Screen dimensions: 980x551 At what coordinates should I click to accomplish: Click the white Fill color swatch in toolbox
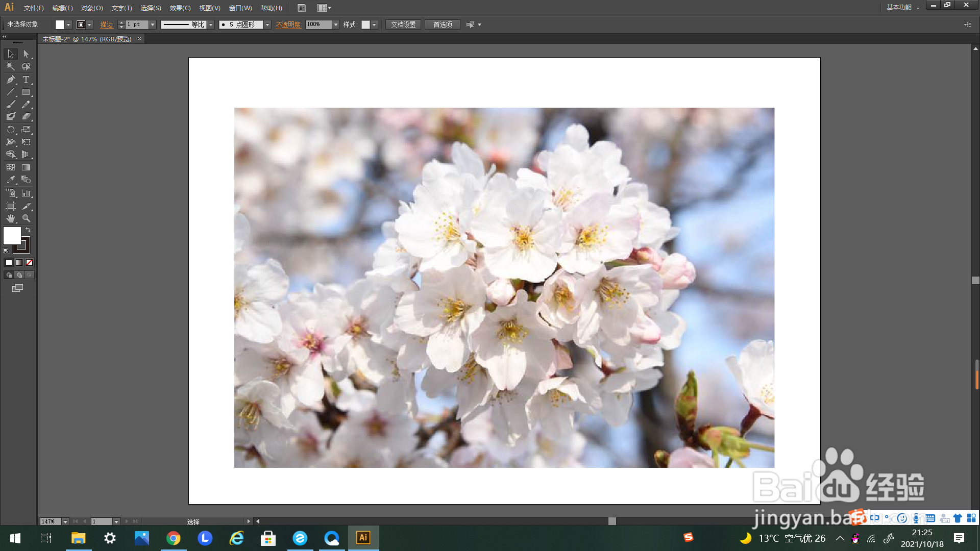pyautogui.click(x=11, y=235)
